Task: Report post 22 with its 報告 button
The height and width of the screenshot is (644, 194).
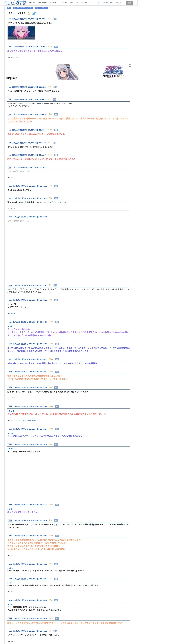Action: 56,444
